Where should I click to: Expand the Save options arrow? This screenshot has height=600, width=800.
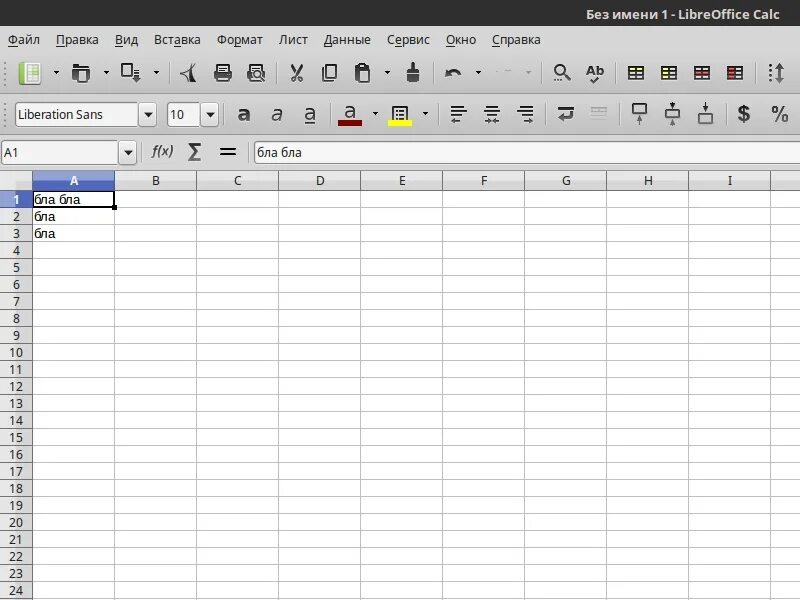(156, 73)
